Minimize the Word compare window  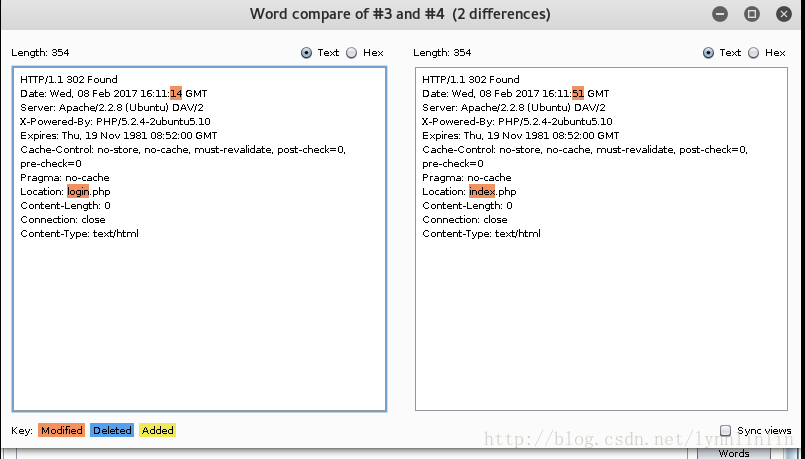pyautogui.click(x=721, y=14)
